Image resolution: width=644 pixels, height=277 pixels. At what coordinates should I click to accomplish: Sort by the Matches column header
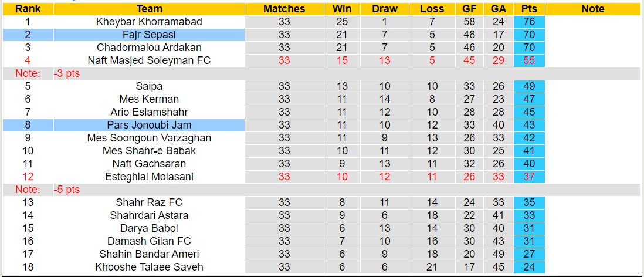click(x=284, y=9)
